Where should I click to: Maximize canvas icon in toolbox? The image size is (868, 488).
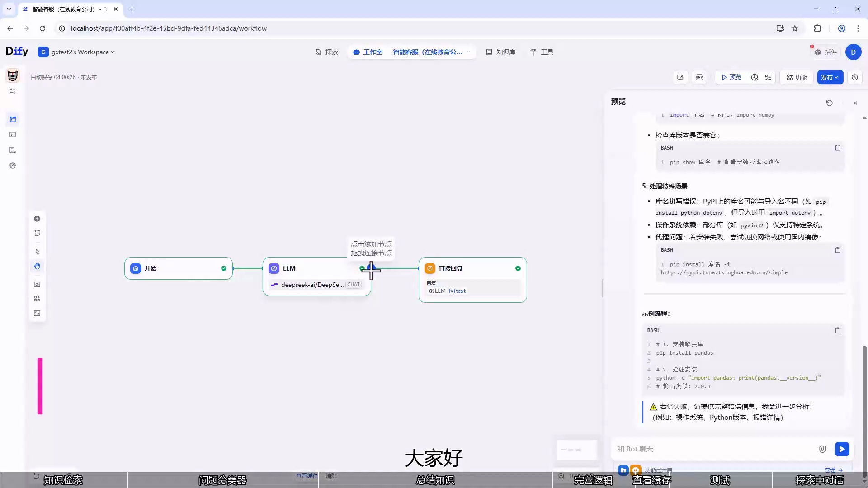tap(37, 313)
